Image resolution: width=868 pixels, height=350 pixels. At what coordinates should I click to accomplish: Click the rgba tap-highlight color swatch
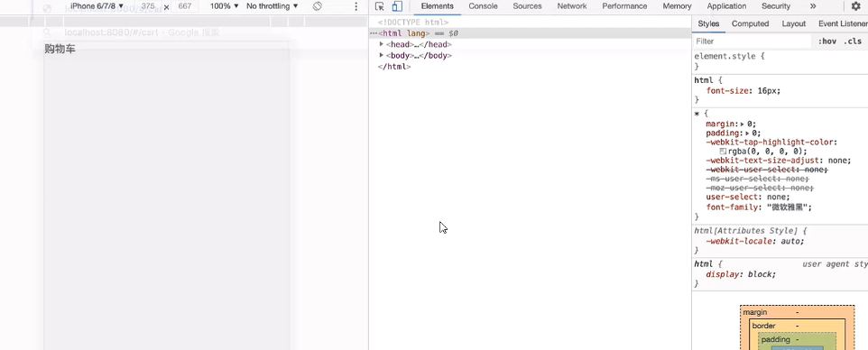[x=723, y=152]
